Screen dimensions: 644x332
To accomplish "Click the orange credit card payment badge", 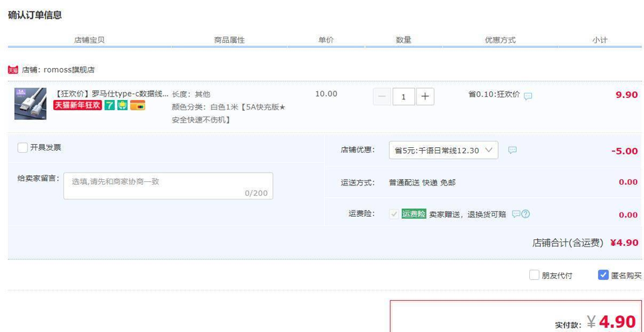I will tap(137, 105).
